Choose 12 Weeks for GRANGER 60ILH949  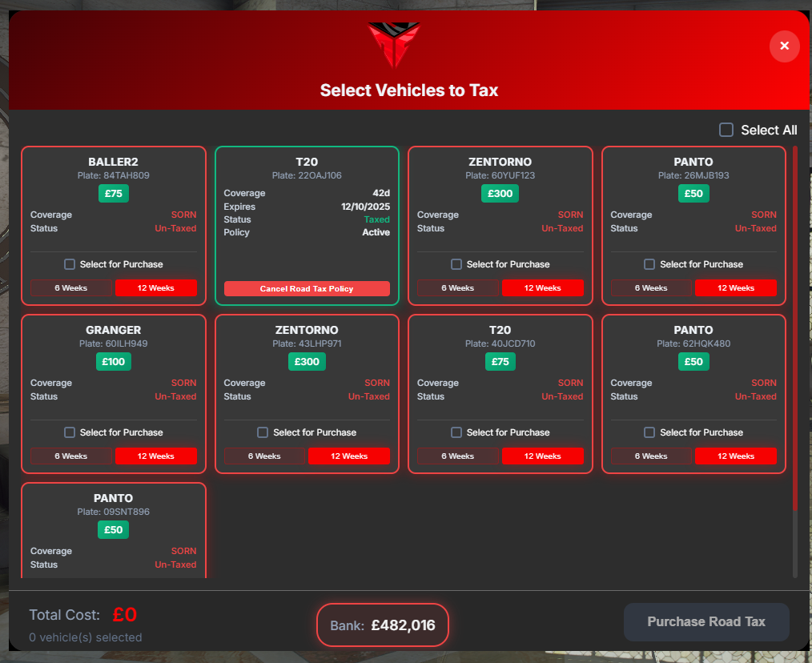156,456
